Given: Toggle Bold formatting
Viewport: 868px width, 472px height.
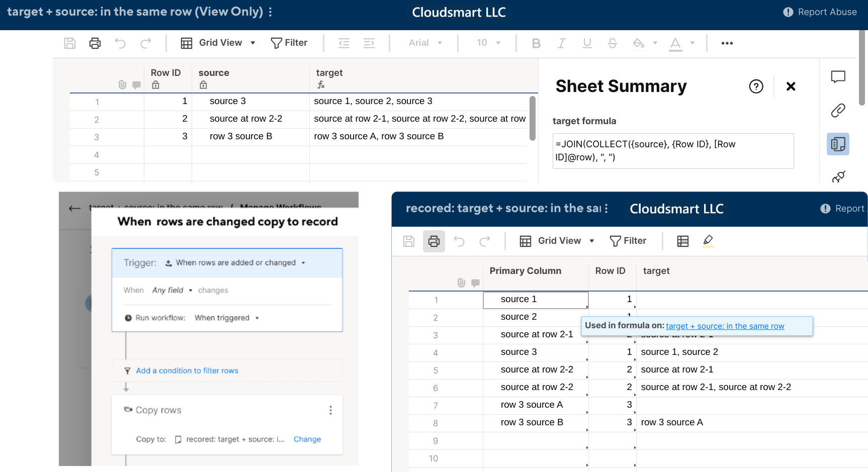Looking at the screenshot, I should [x=536, y=43].
